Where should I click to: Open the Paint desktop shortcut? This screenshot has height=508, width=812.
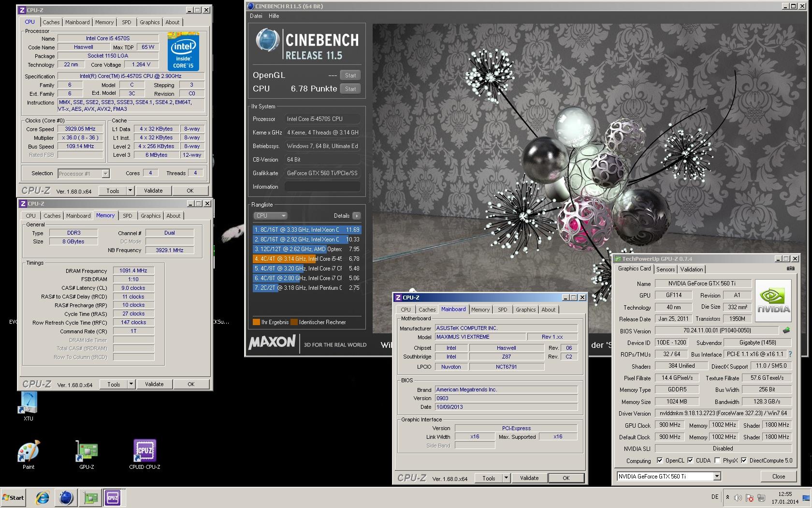click(29, 455)
